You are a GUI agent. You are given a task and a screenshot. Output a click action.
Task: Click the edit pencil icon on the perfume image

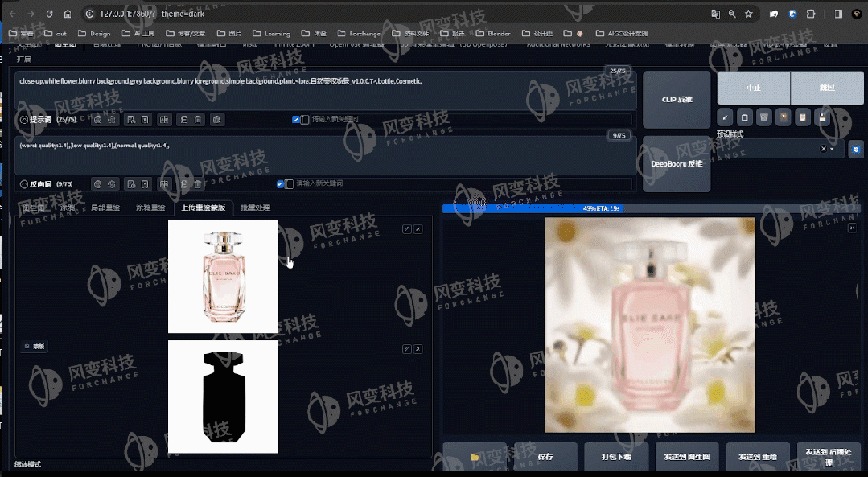click(407, 229)
